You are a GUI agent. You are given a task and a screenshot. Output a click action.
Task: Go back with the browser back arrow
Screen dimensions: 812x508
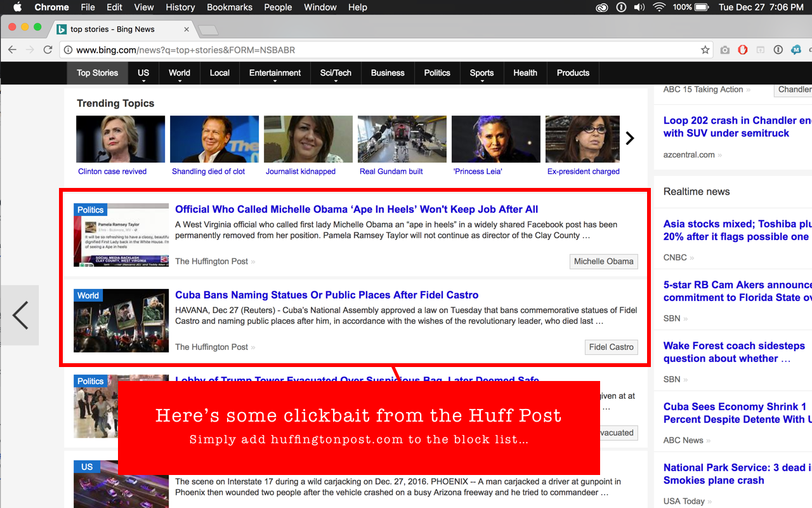[x=12, y=50]
